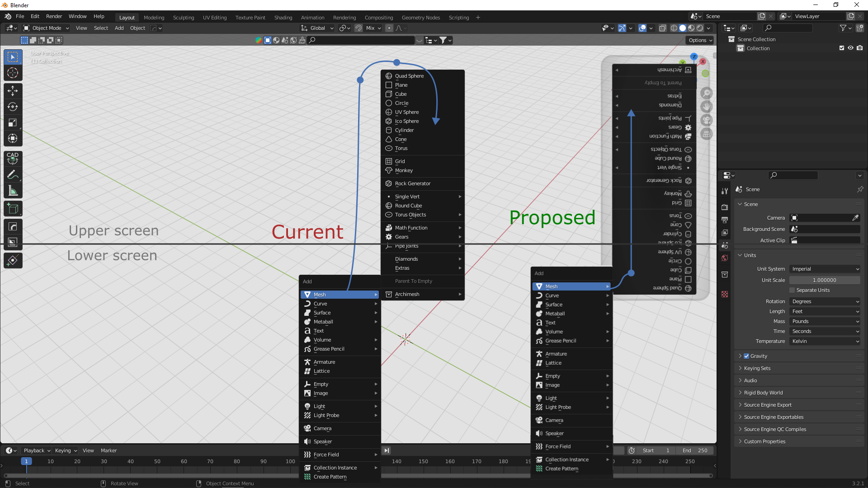Select the Cursor tool in the toolbar
Viewport: 868px width, 488px height.
click(13, 73)
